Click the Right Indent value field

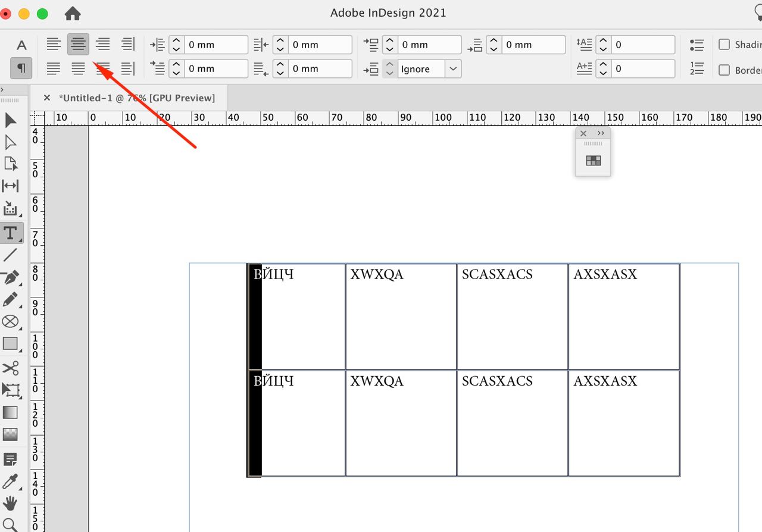[320, 45]
